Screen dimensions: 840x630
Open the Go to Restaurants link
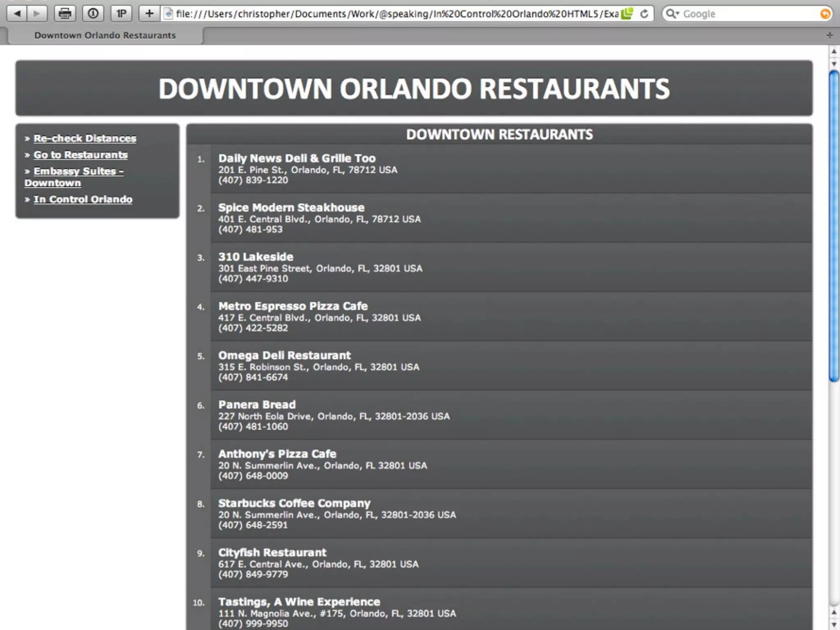[x=80, y=155]
